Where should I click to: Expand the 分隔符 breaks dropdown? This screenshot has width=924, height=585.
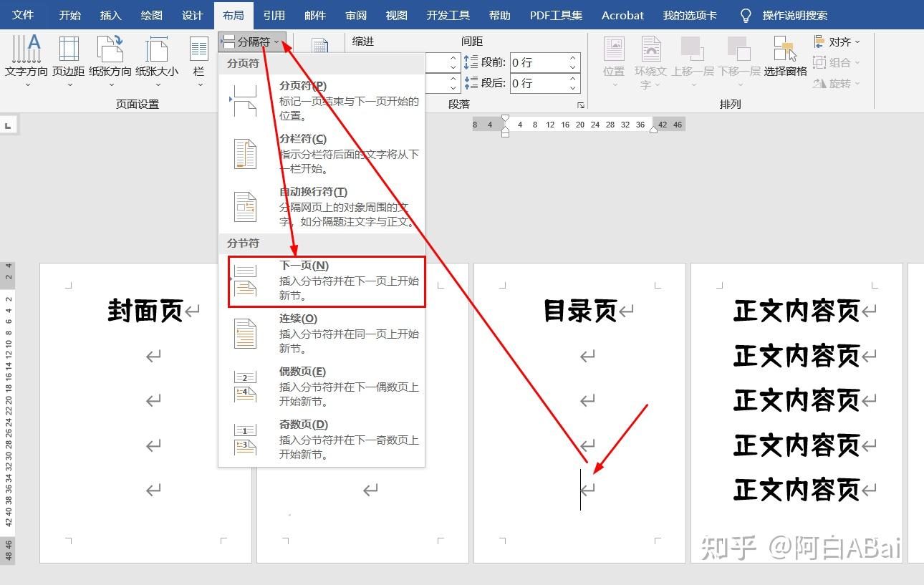click(x=253, y=42)
